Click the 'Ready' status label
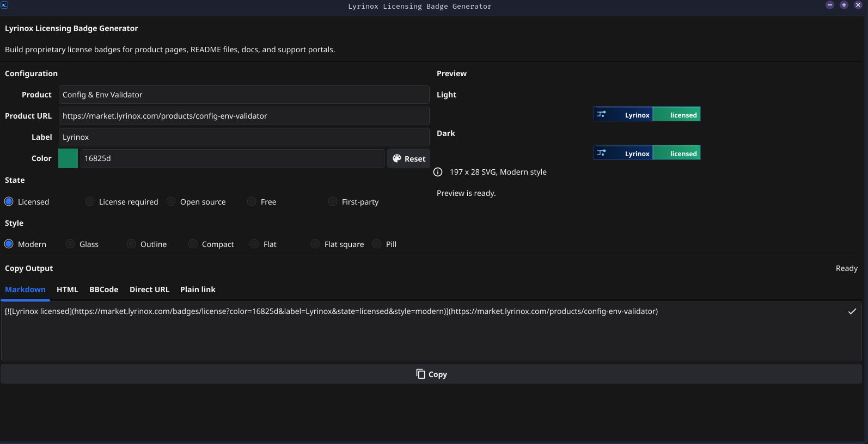868x444 pixels. (847, 268)
